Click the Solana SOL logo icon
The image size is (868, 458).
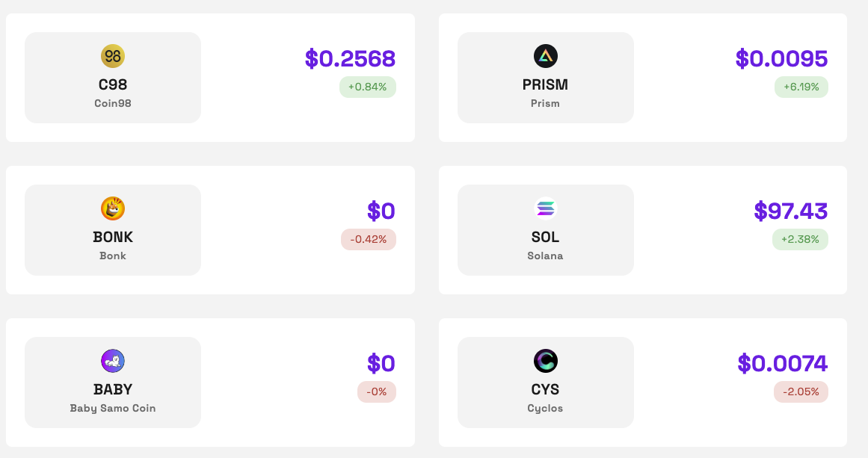[546, 208]
